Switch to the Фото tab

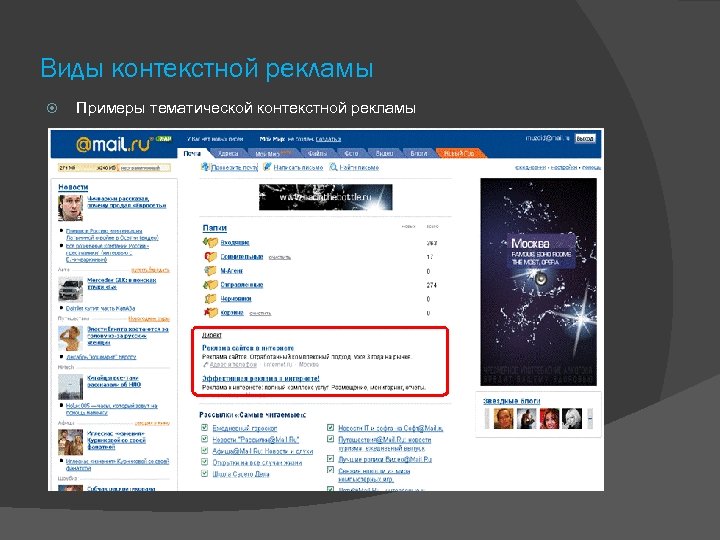[351, 153]
